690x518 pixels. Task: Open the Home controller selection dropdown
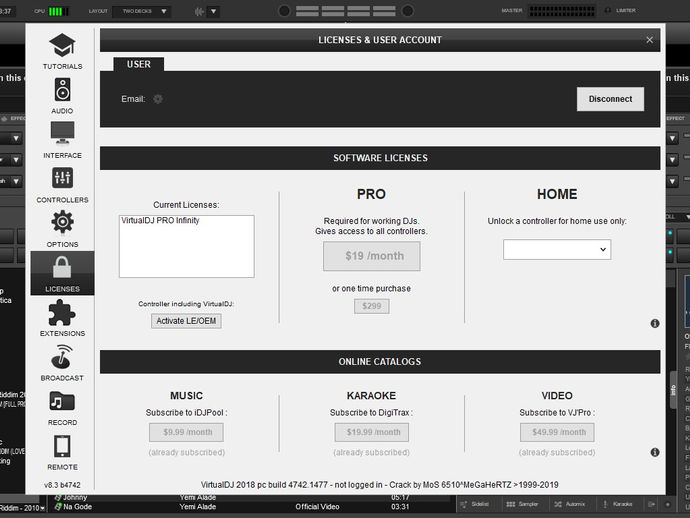[x=557, y=250]
